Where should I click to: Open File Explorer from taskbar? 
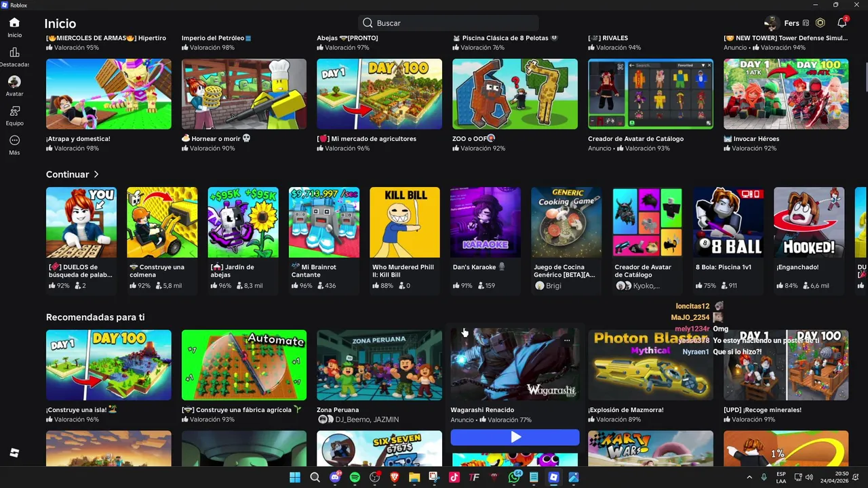click(x=414, y=477)
